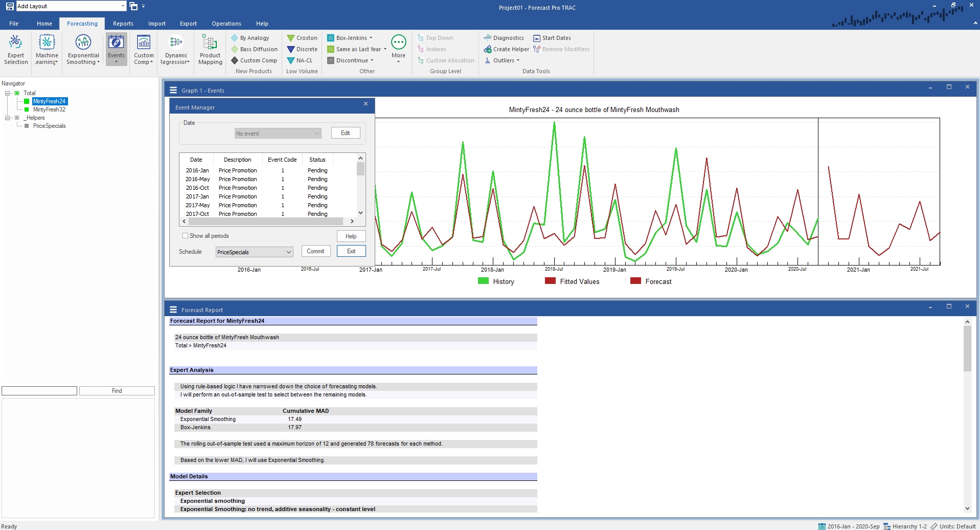Open Machine Learning model options

47,50
